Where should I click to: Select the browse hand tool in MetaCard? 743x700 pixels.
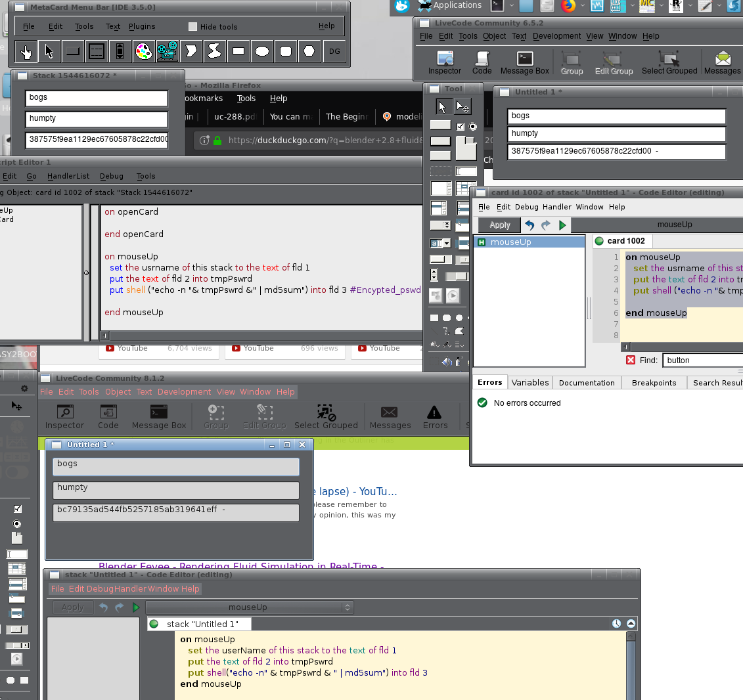click(x=26, y=51)
